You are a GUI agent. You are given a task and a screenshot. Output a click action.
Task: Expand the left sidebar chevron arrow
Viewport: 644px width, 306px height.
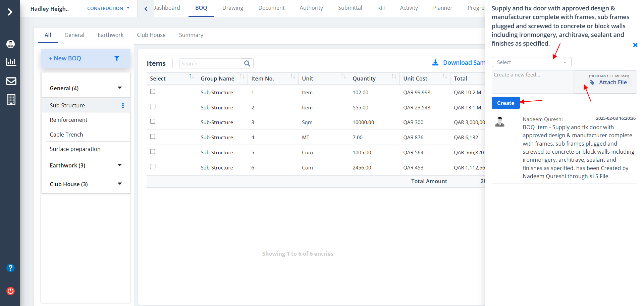tap(10, 12)
